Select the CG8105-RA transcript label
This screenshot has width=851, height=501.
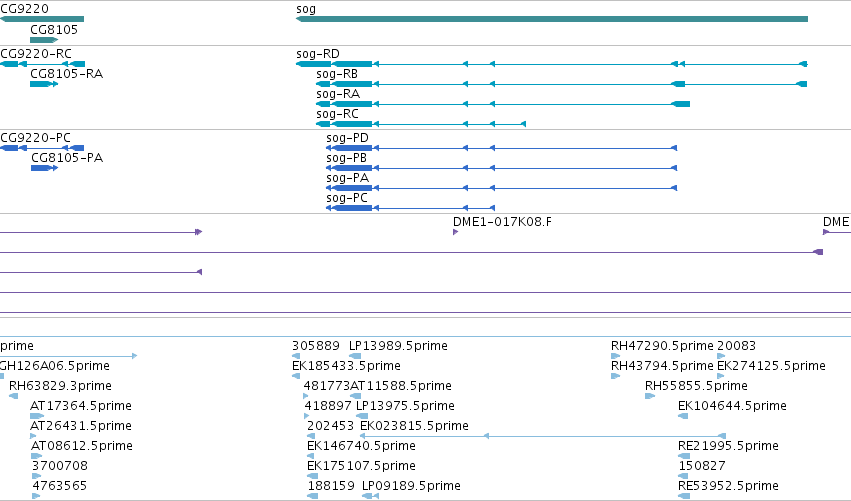pyautogui.click(x=66, y=74)
